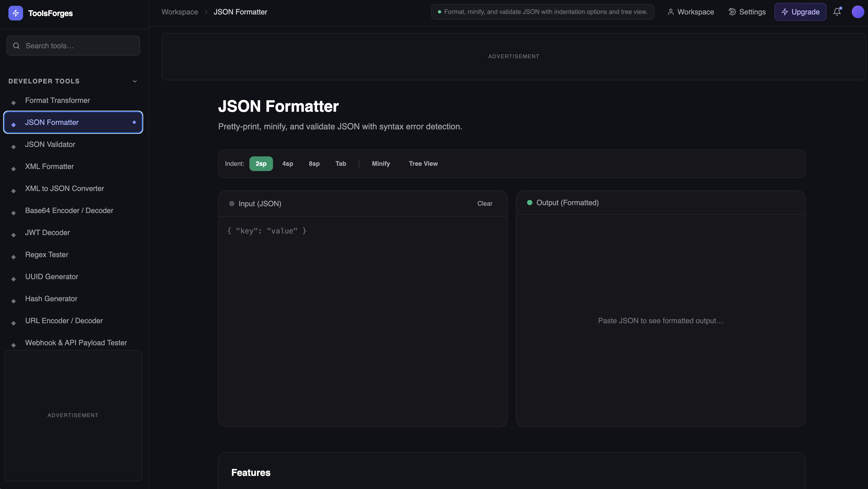Click diamond icon beside XML to JSON Converter

pyautogui.click(x=13, y=191)
